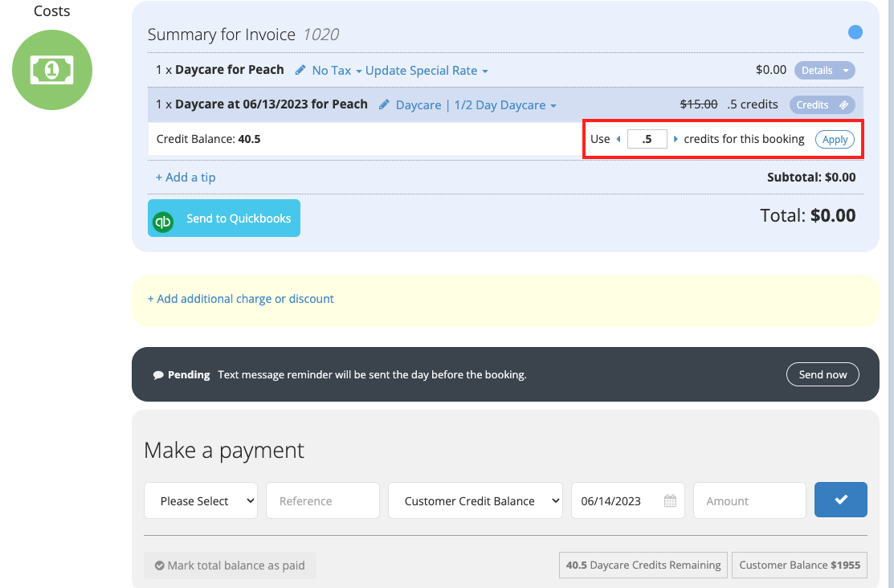Click inside the Amount input field
This screenshot has height=588, width=894.
click(749, 500)
